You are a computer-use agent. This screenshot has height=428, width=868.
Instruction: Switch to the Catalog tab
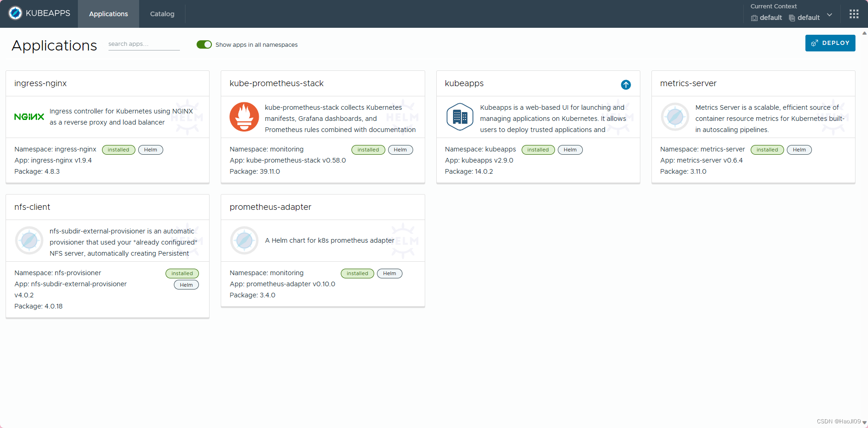162,14
